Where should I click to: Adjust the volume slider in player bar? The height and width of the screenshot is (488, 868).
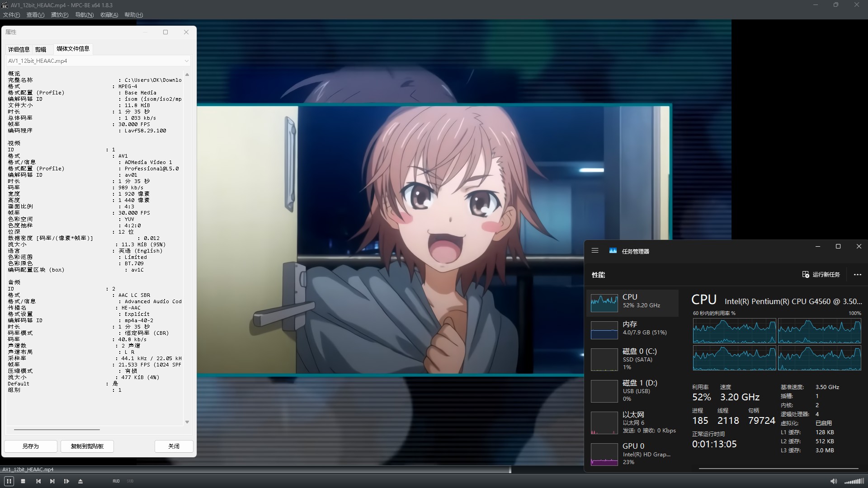tap(854, 481)
